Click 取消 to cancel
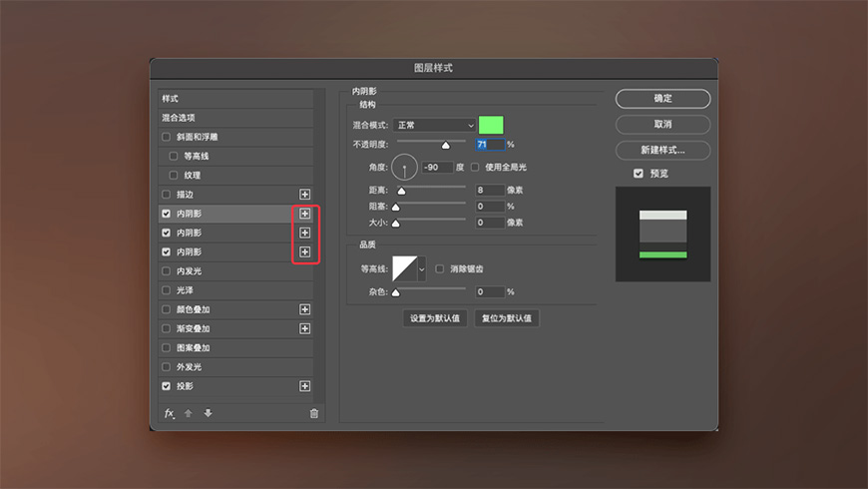 (662, 125)
